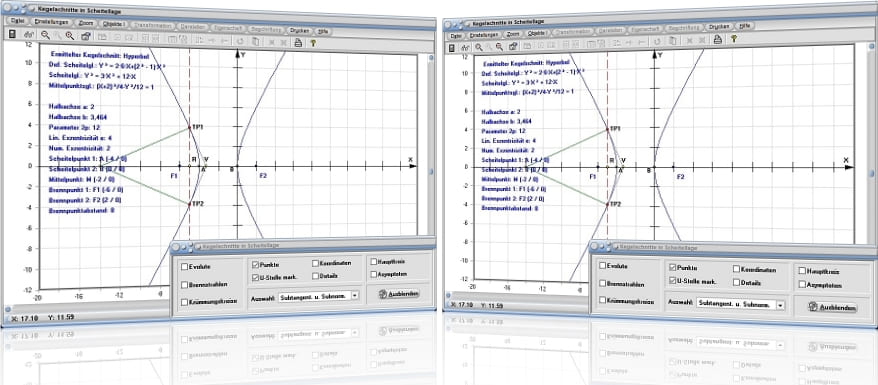
Task: Open Objekte menu in left window
Action: pos(114,24)
